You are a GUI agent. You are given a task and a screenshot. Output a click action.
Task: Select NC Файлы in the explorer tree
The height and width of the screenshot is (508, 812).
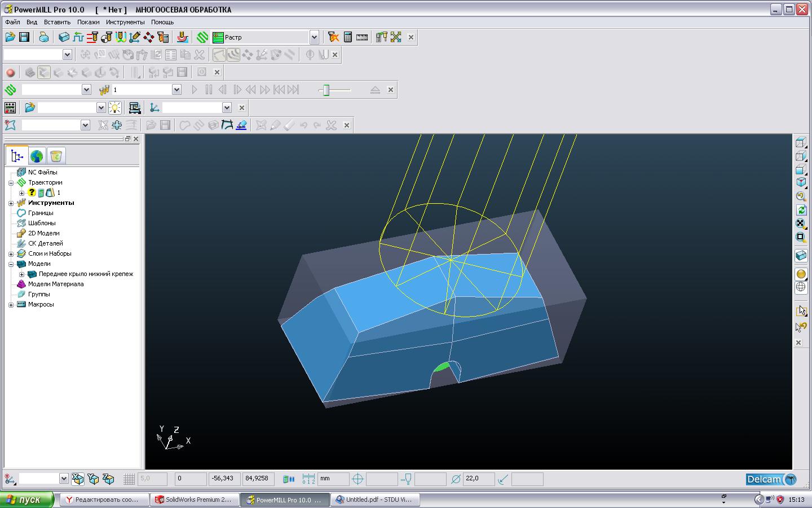[x=42, y=172]
